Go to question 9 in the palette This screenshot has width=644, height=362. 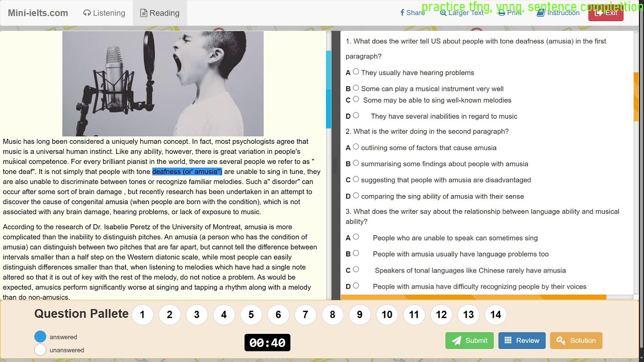360,315
